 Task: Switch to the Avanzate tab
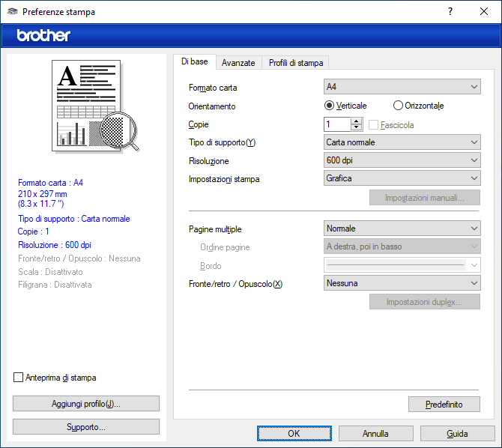tap(238, 63)
